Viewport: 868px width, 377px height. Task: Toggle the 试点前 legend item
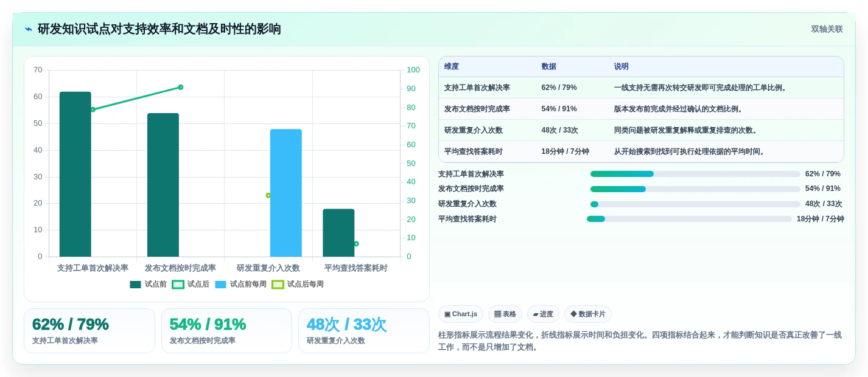(x=148, y=284)
